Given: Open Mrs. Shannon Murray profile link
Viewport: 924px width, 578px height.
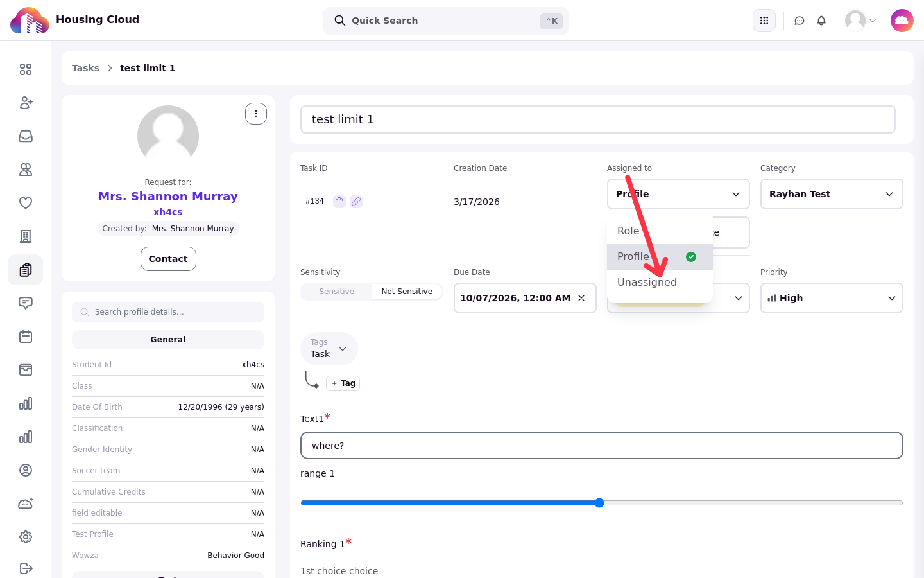Looking at the screenshot, I should (168, 197).
